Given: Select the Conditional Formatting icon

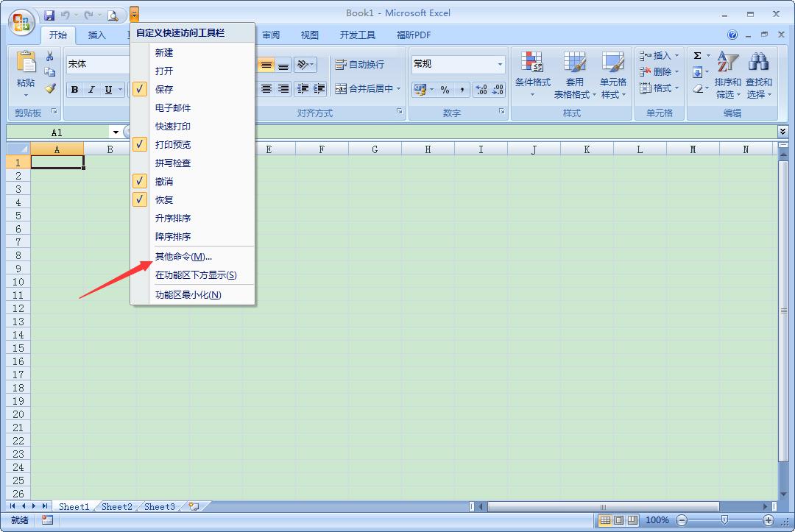Looking at the screenshot, I should [x=532, y=72].
